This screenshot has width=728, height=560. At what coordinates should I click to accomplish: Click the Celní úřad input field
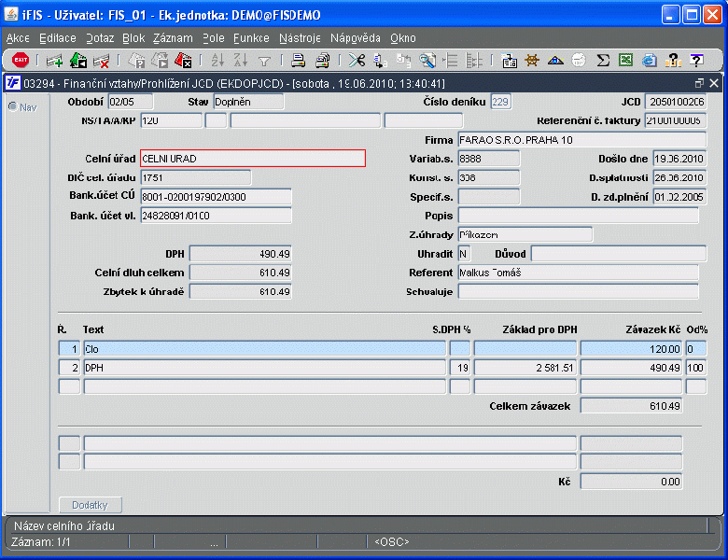point(253,159)
